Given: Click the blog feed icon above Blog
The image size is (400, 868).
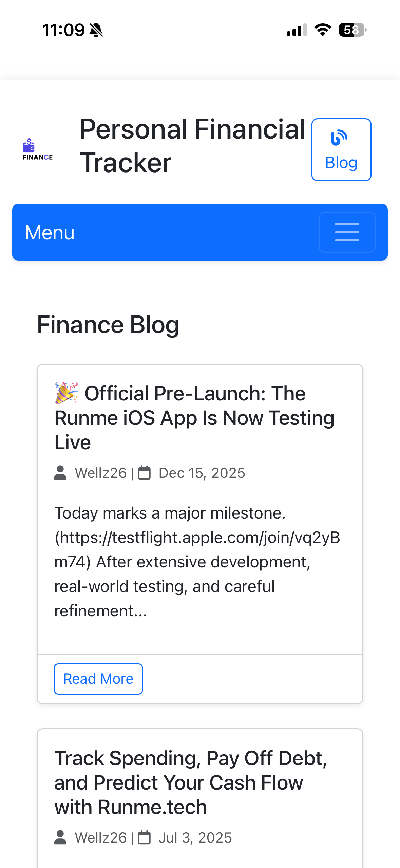Looking at the screenshot, I should click(339, 138).
